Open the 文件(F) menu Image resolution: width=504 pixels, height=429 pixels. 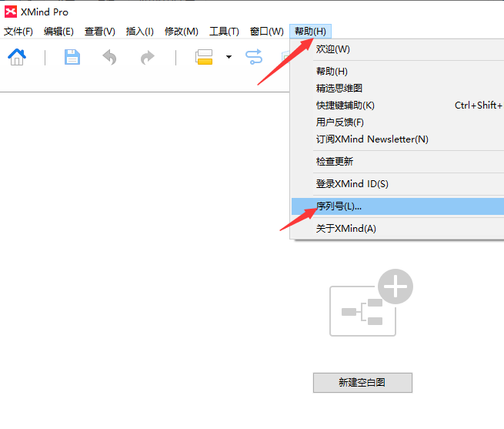18,32
